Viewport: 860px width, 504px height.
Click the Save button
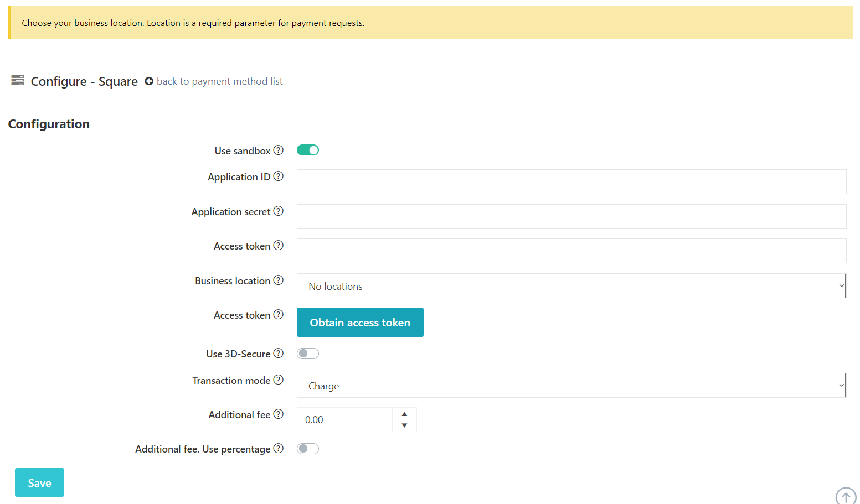(x=39, y=482)
